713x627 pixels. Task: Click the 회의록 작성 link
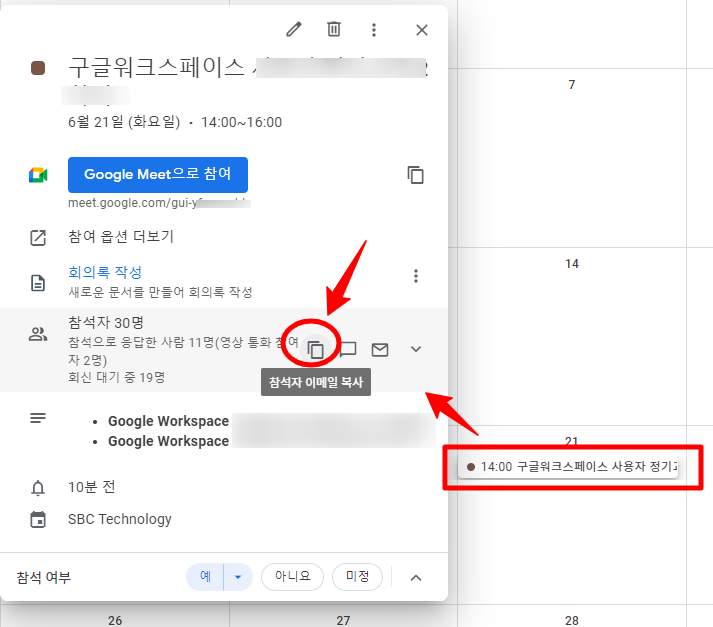coord(105,272)
